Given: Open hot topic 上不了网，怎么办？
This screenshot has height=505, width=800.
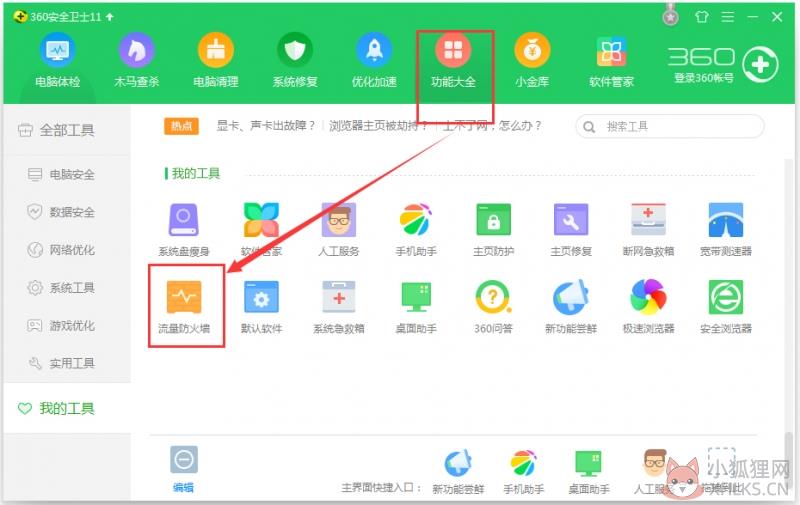Looking at the screenshot, I should [x=492, y=125].
